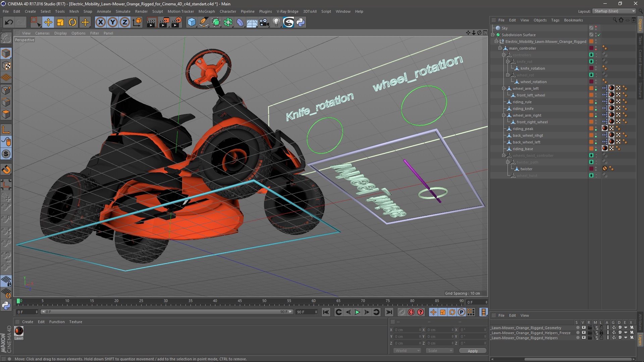
Task: Toggle the parameter keyframe P button
Action: (462, 312)
